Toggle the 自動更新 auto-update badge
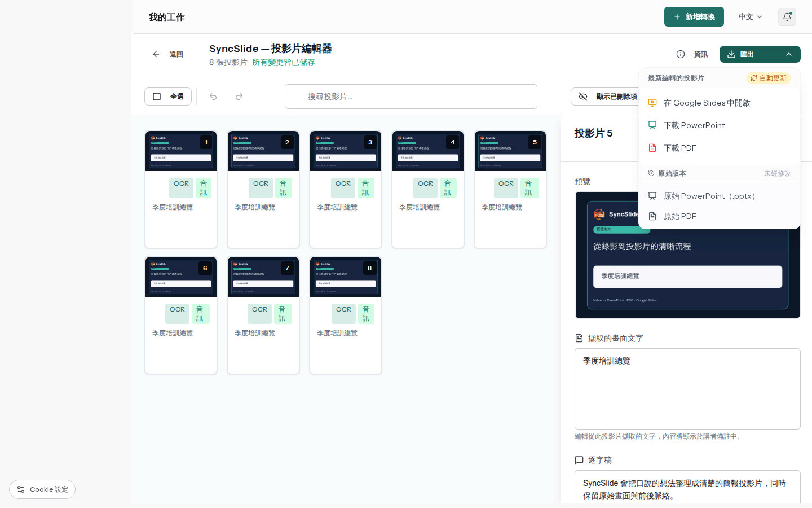This screenshot has height=508, width=812. coord(769,78)
